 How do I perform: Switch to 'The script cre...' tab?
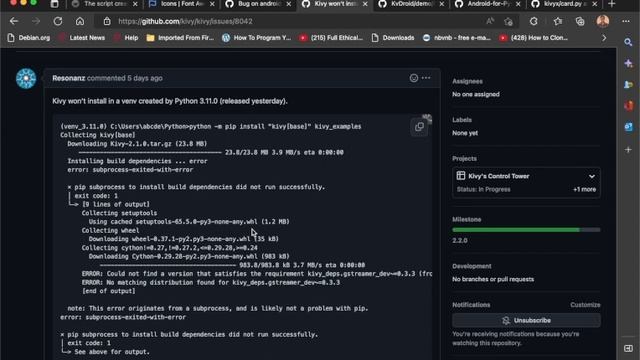[105, 4]
